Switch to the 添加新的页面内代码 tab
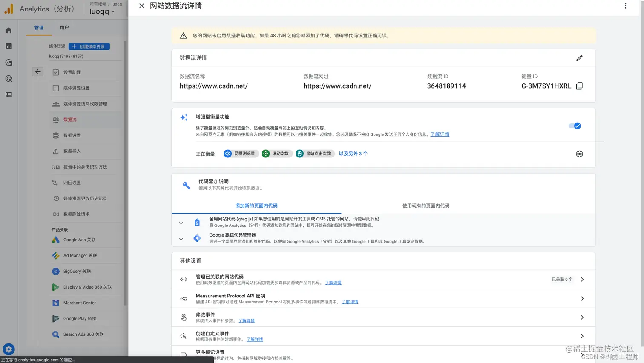 coord(256,206)
